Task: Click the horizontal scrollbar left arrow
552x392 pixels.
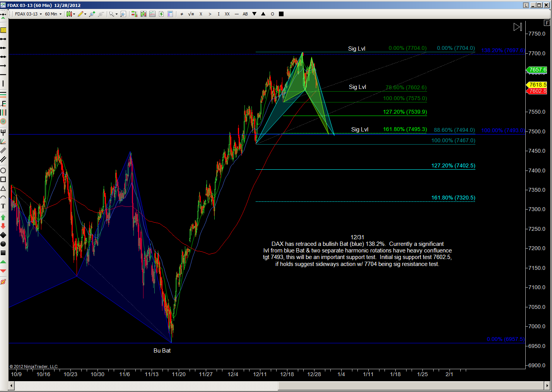Action: [x=12, y=385]
